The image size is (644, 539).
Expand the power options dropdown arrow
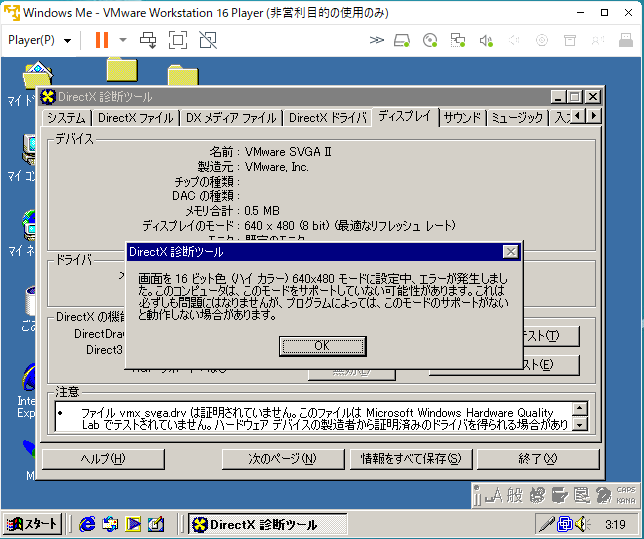[x=123, y=40]
